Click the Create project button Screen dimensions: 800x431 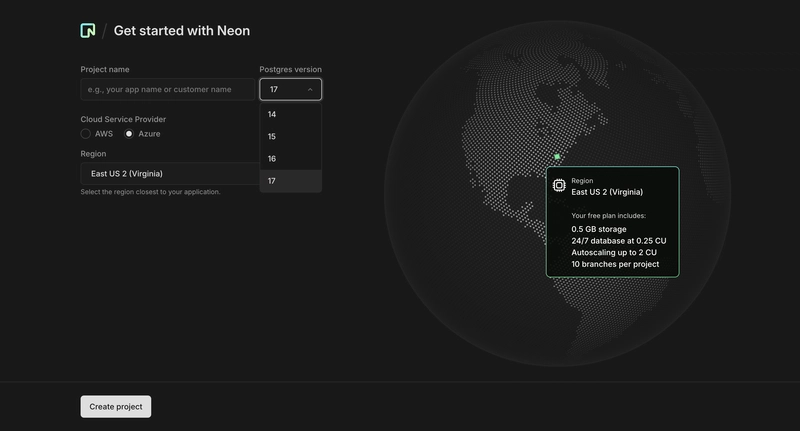tap(116, 407)
